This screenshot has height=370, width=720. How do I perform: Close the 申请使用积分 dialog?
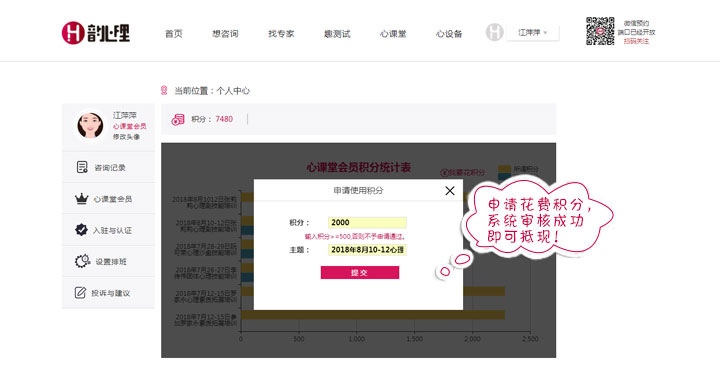coord(450,191)
